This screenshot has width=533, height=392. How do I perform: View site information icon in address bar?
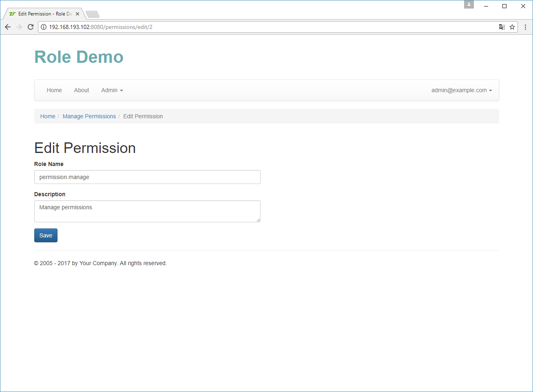click(44, 27)
